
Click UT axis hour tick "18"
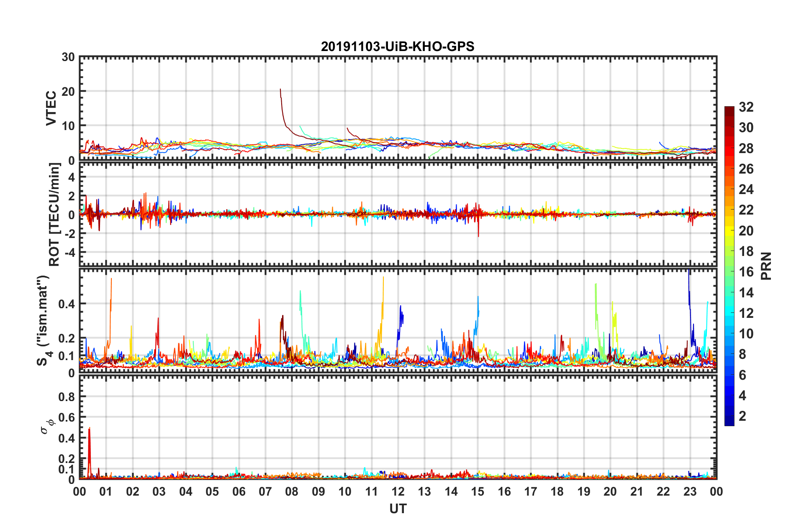click(557, 491)
